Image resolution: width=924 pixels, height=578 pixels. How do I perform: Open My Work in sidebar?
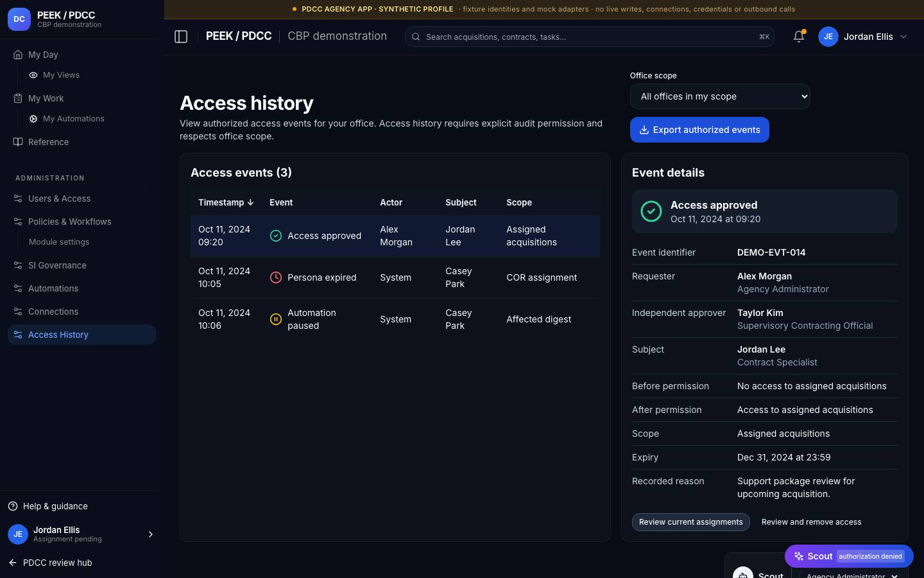(x=81, y=98)
